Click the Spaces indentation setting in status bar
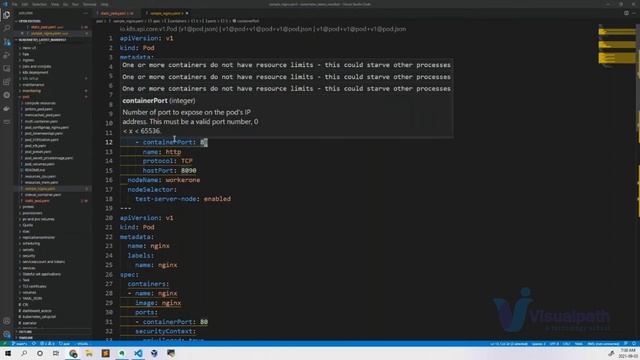Screen dimensions: 640x360 [x=538, y=344]
